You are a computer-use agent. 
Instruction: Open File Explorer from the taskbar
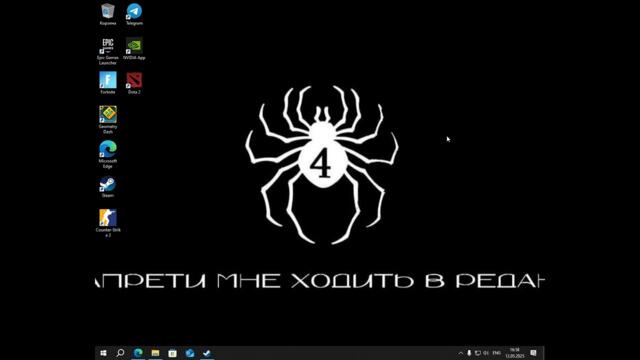tap(156, 353)
